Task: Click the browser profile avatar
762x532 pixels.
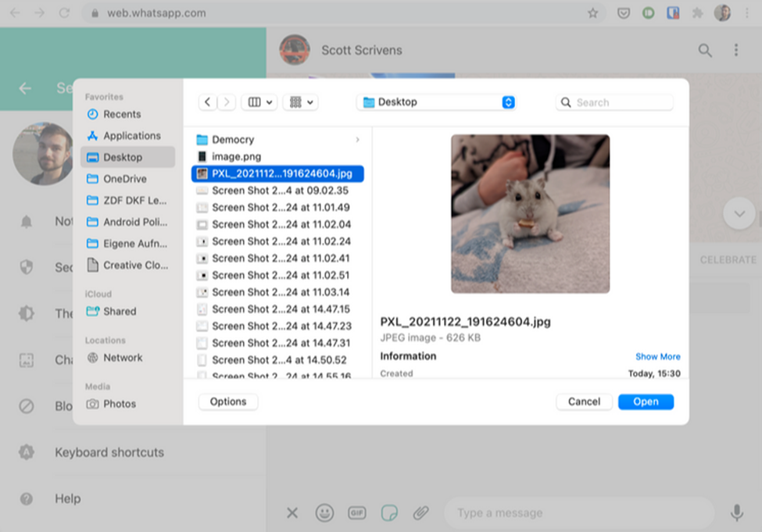Action: tap(722, 13)
